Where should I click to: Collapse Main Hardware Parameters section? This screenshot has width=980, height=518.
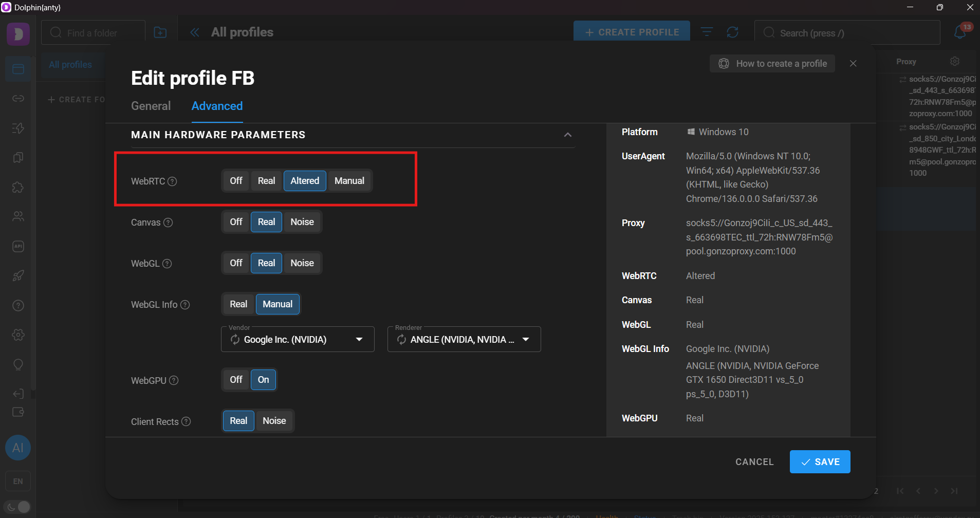point(567,135)
